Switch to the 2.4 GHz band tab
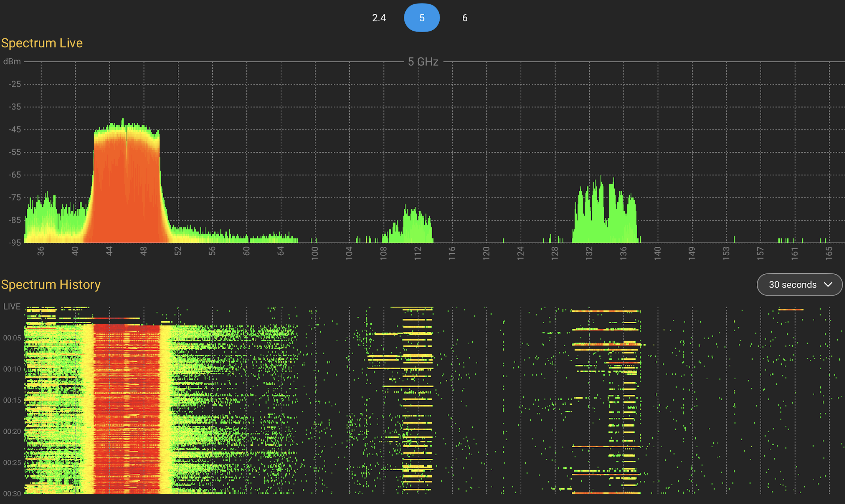 click(379, 18)
